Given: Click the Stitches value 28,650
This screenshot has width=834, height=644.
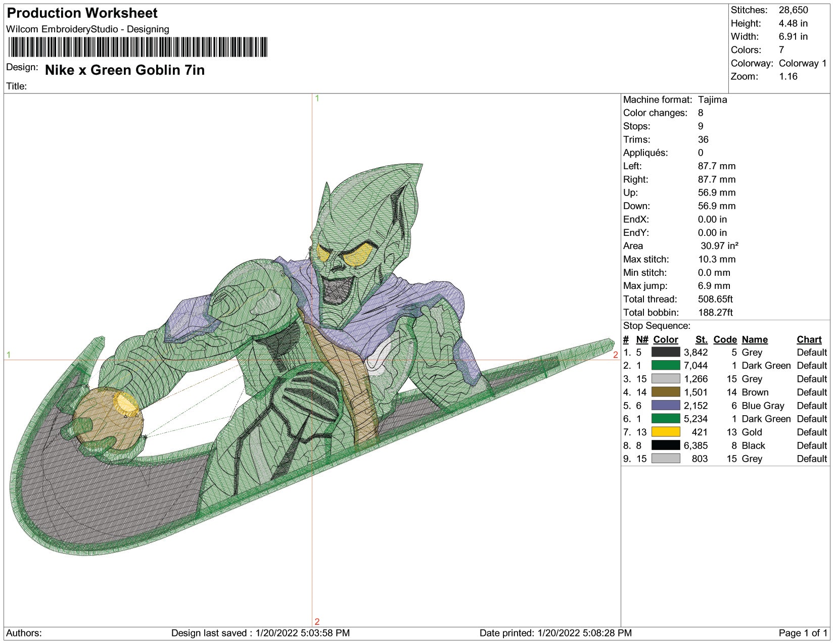Looking at the screenshot, I should pyautogui.click(x=793, y=10).
